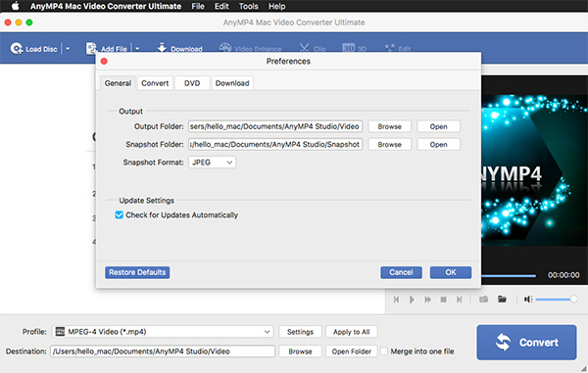
Task: Open Video Enhance from the toolbar
Action: click(250, 48)
